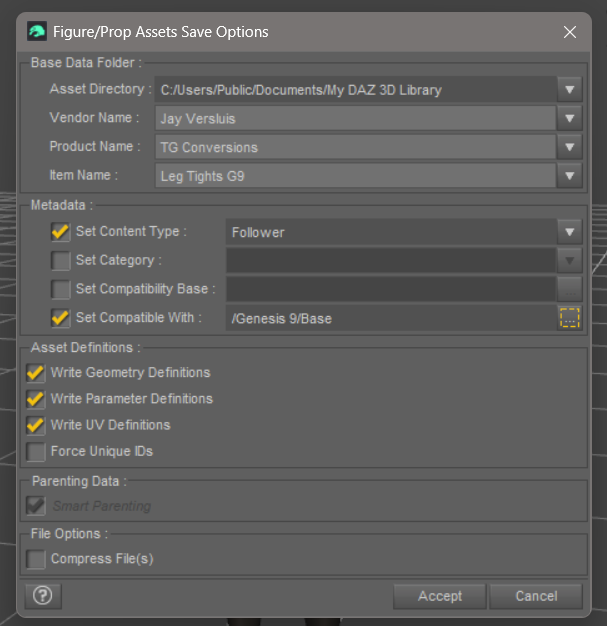Open Product Name dropdown arrow
607x626 pixels.
[x=569, y=147]
